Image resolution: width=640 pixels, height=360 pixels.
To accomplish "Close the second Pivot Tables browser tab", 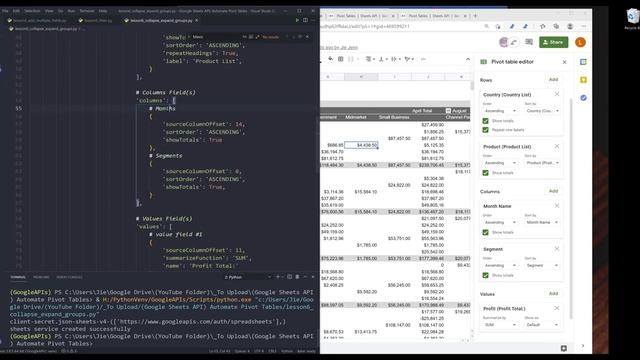I will click(x=465, y=16).
